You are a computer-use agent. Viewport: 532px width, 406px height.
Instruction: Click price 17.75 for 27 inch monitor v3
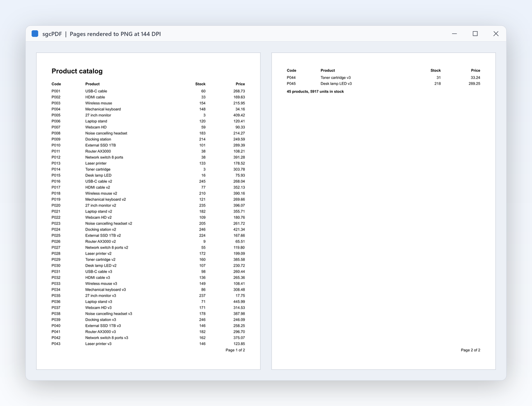240,296
